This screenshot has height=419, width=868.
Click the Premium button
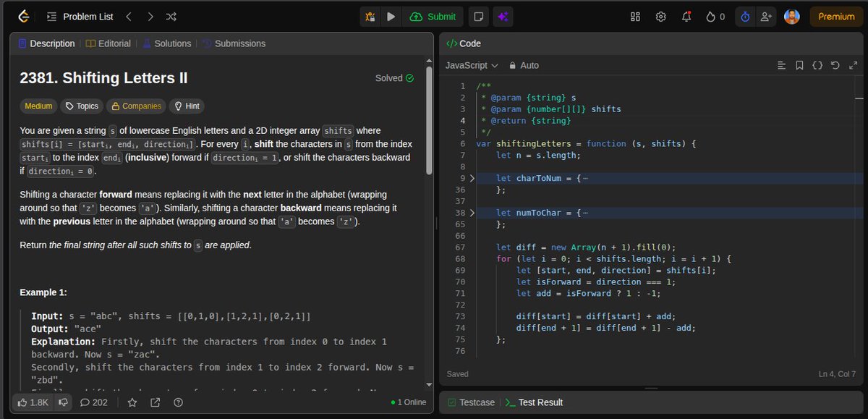point(836,17)
